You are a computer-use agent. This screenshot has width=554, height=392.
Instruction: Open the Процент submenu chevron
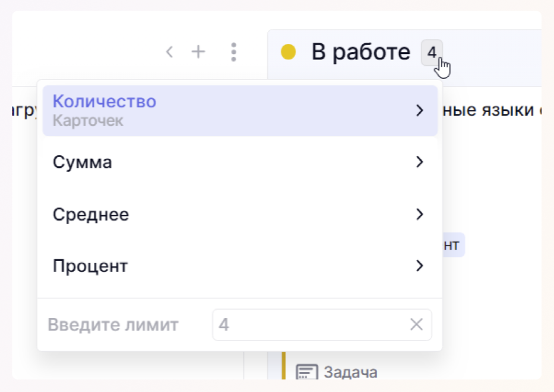click(420, 266)
